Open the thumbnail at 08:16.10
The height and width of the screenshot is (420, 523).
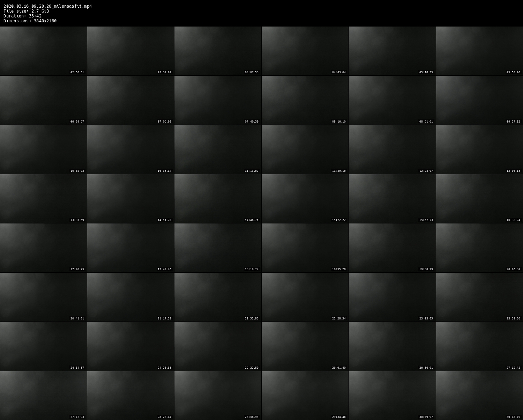click(305, 100)
